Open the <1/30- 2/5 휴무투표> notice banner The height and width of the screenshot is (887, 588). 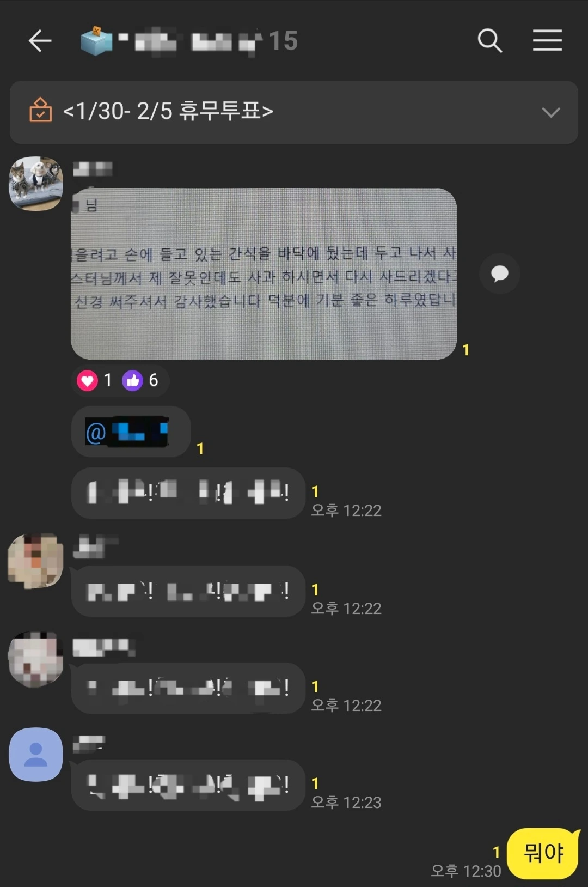pos(294,112)
